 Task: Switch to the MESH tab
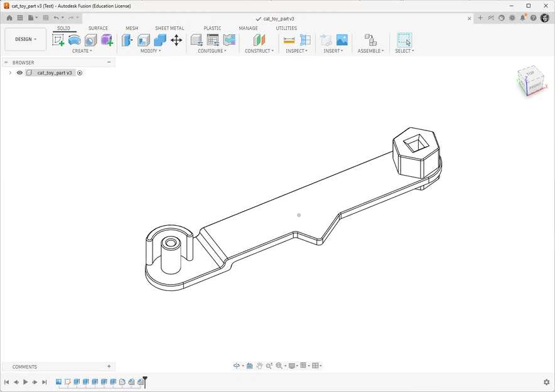tap(132, 28)
